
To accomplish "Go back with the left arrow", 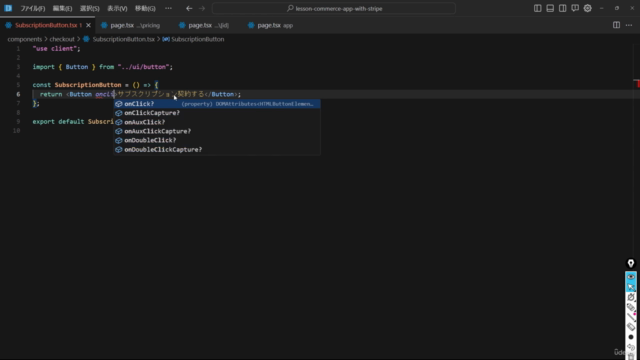I will pyautogui.click(x=189, y=8).
